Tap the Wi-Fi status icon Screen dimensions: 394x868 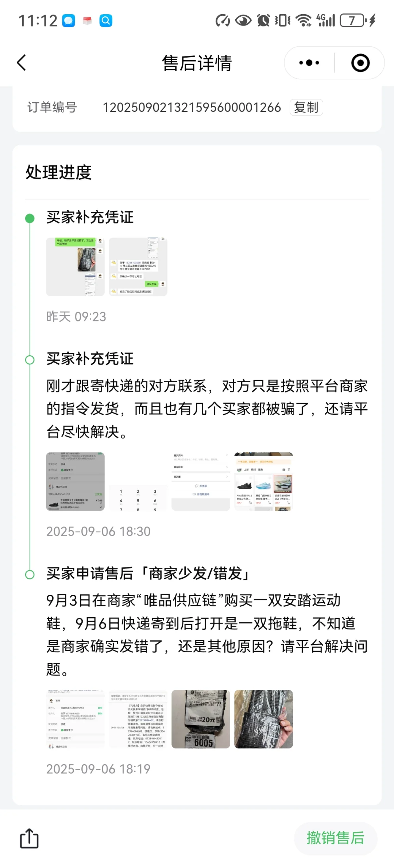click(304, 20)
